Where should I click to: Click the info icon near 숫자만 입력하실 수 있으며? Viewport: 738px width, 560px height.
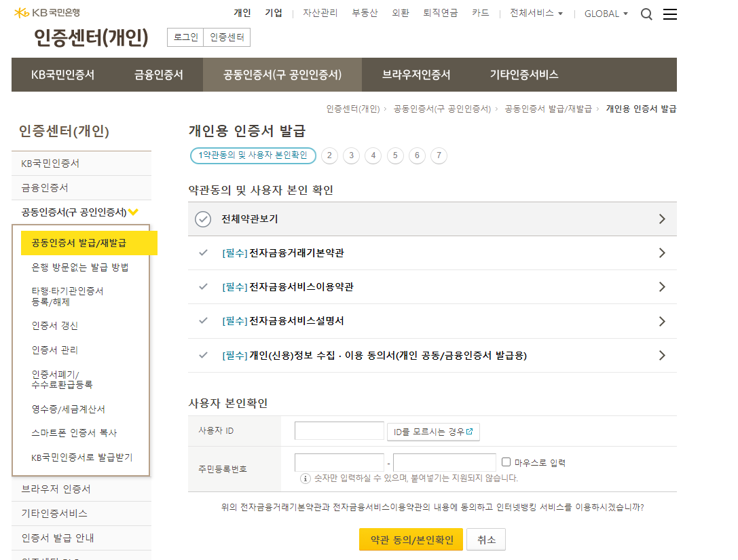pos(306,479)
